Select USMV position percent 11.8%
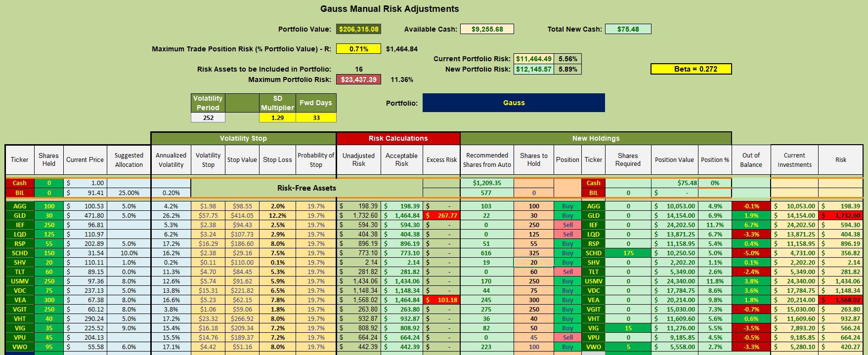The image size is (868, 355). point(715,281)
